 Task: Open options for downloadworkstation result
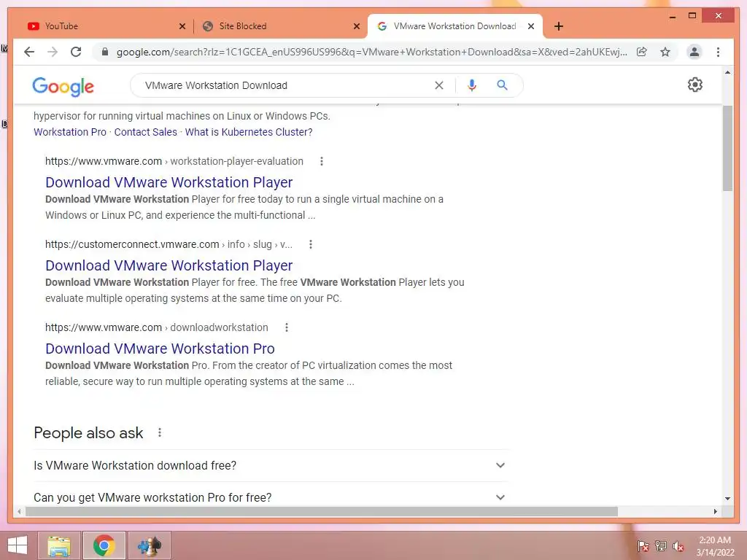tap(286, 327)
